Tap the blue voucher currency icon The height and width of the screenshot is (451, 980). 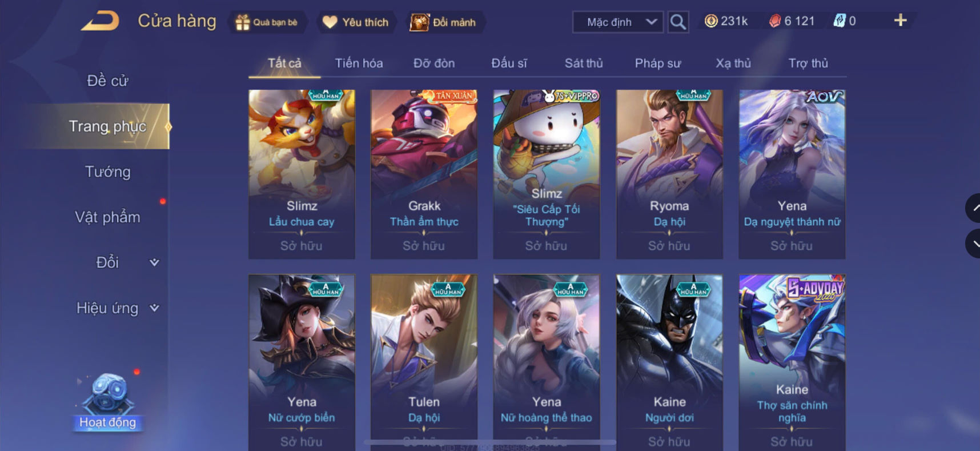coord(839,21)
